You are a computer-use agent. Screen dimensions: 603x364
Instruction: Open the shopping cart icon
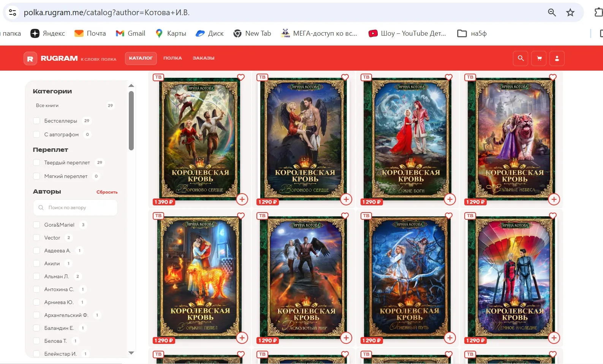tap(539, 58)
